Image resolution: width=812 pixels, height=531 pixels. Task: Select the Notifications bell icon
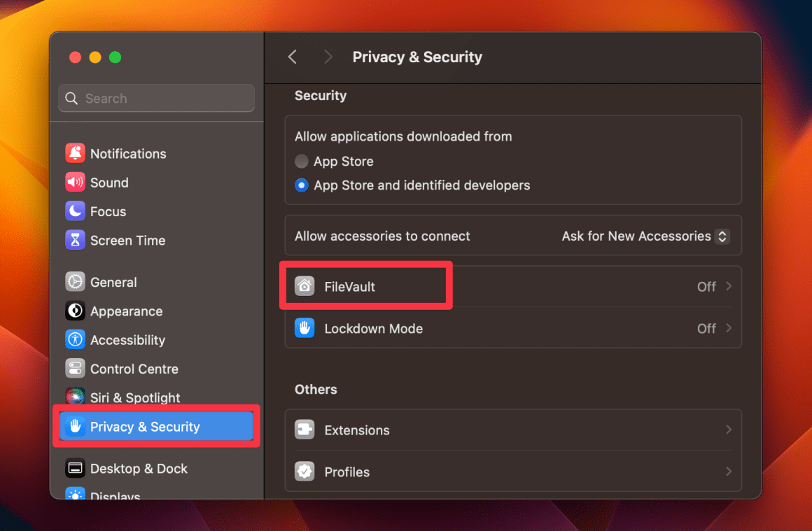tap(75, 153)
